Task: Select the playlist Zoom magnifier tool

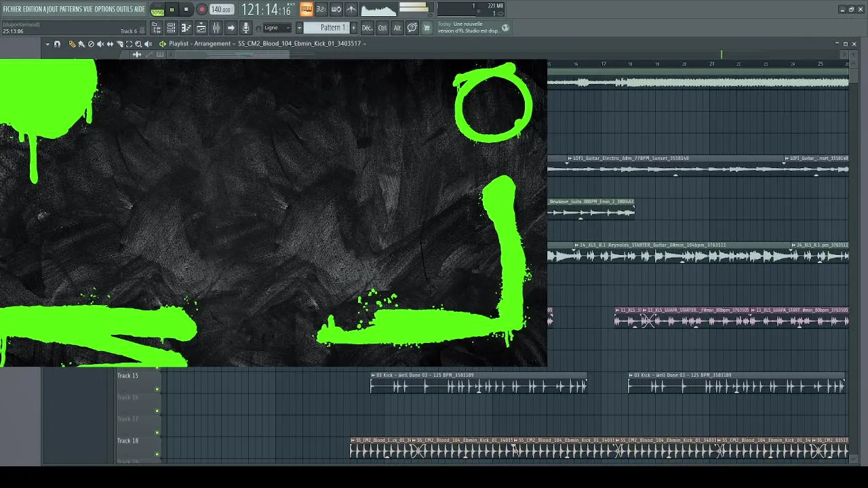Action: [x=138, y=44]
